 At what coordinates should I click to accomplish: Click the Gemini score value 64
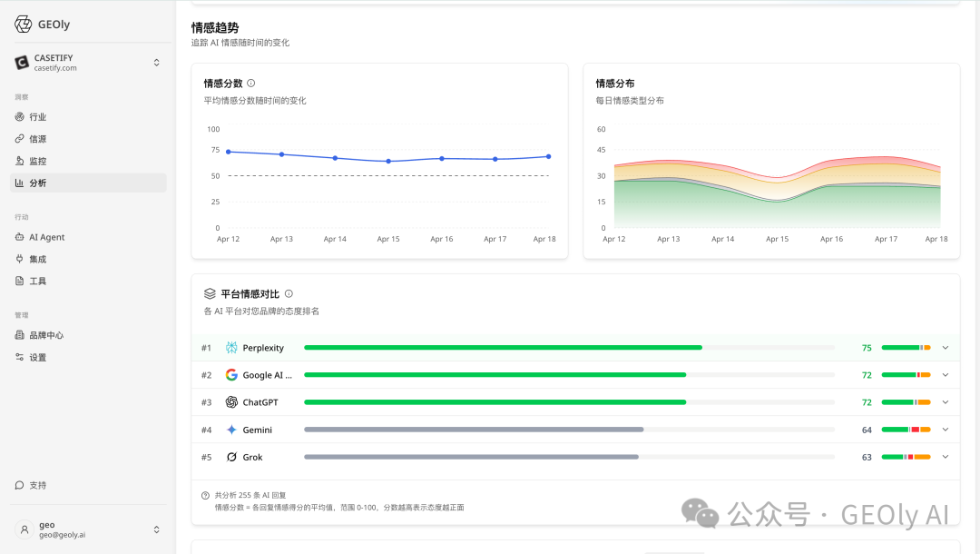[867, 430]
